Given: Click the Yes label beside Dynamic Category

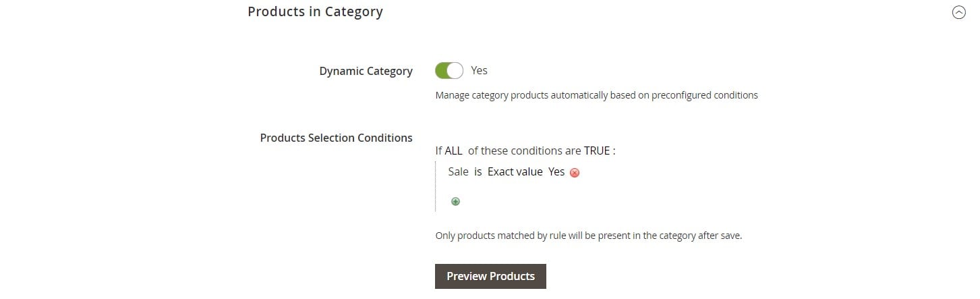Looking at the screenshot, I should tap(479, 70).
